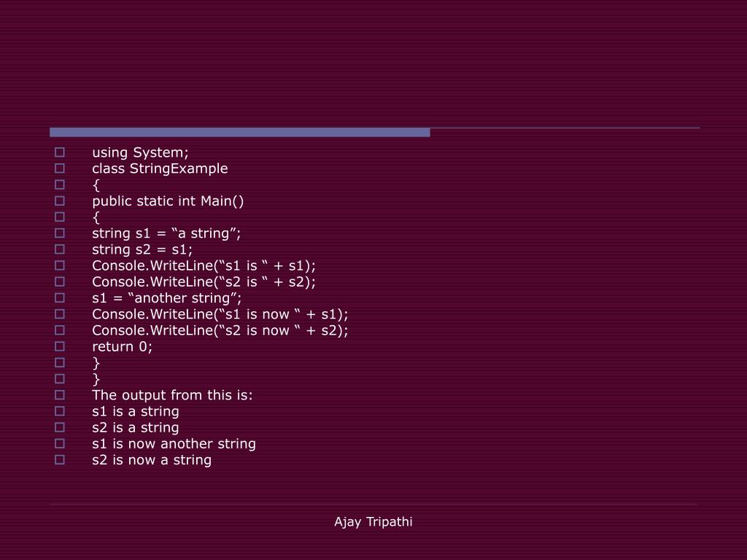Click the text "using System;"
Image resolution: width=747 pixels, height=560 pixels.
pyautogui.click(x=141, y=153)
